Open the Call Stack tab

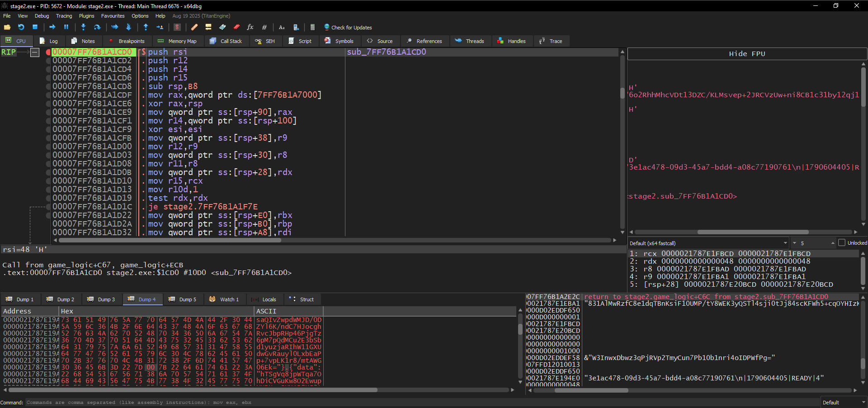[226, 41]
